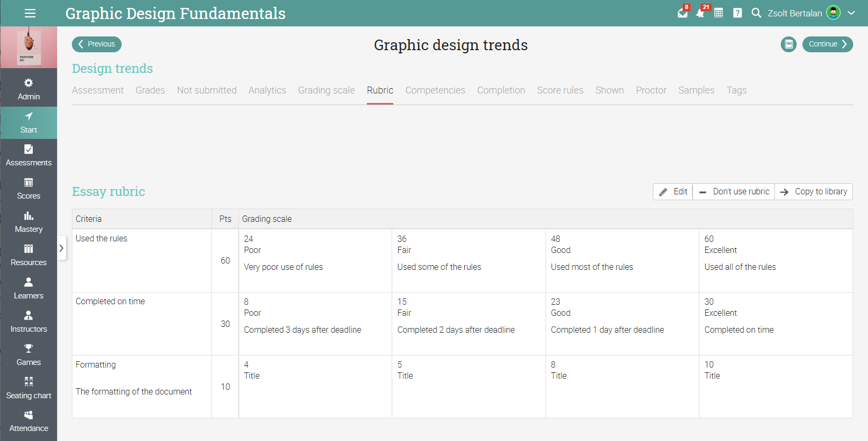Expand the collapsed side panel arrow

(61, 248)
